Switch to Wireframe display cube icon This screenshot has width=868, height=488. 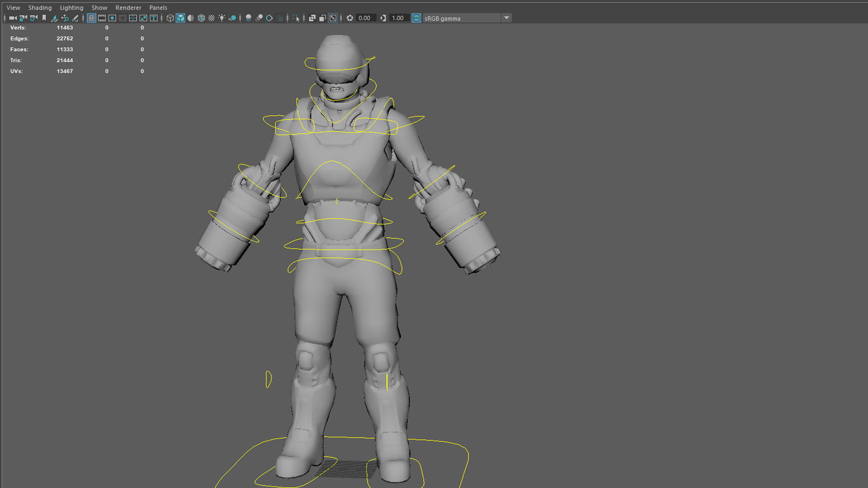(x=170, y=18)
